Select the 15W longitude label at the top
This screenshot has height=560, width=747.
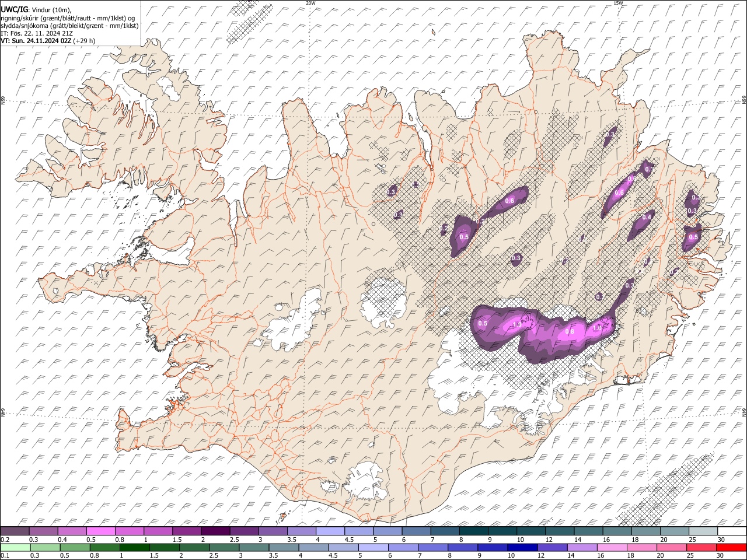(x=618, y=3)
